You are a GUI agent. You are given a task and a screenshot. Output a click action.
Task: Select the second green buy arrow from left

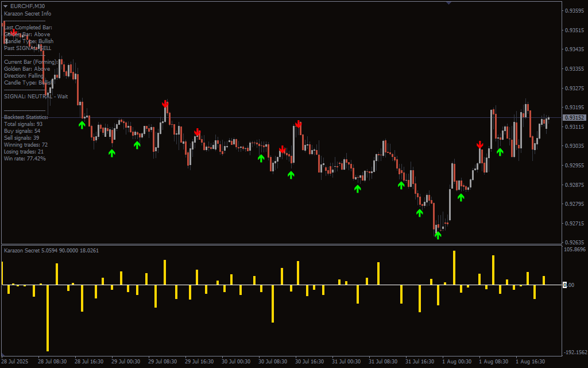[x=112, y=153]
